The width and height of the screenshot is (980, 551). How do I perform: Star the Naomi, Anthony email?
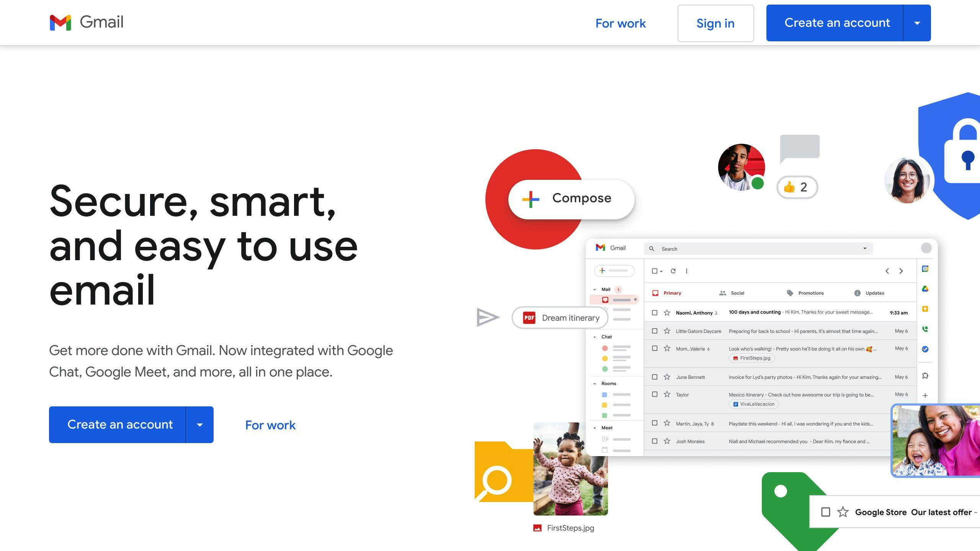click(667, 313)
